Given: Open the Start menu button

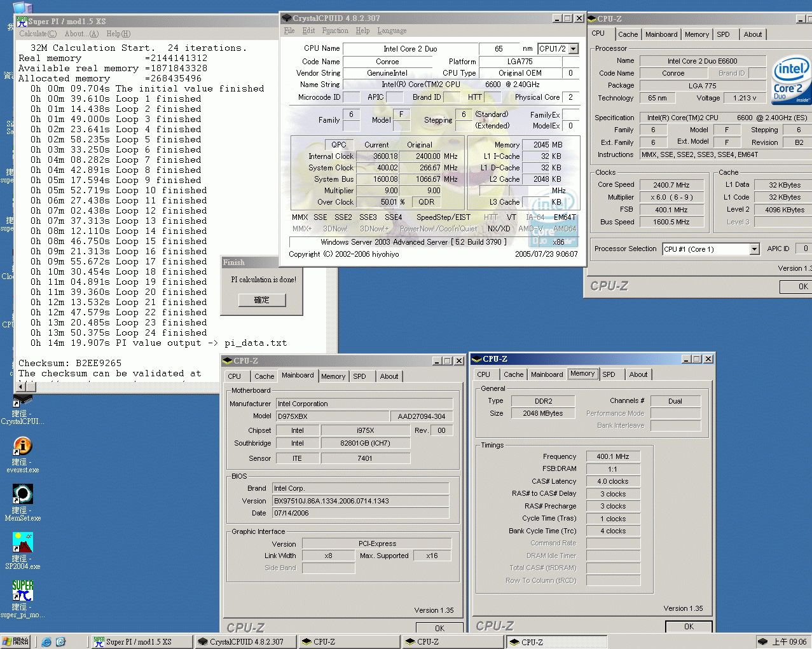Looking at the screenshot, I should pyautogui.click(x=16, y=641).
